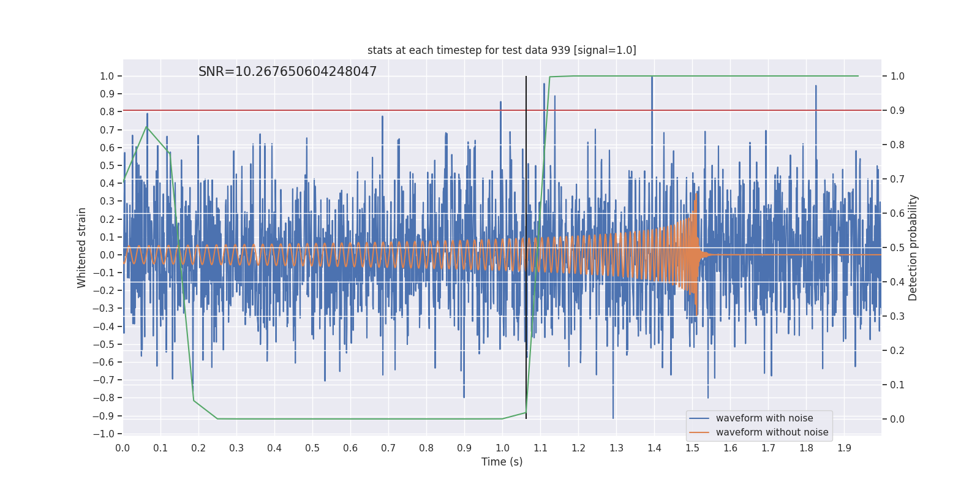Click tick label 0.4 on the Whitened strain axis

(x=107, y=184)
